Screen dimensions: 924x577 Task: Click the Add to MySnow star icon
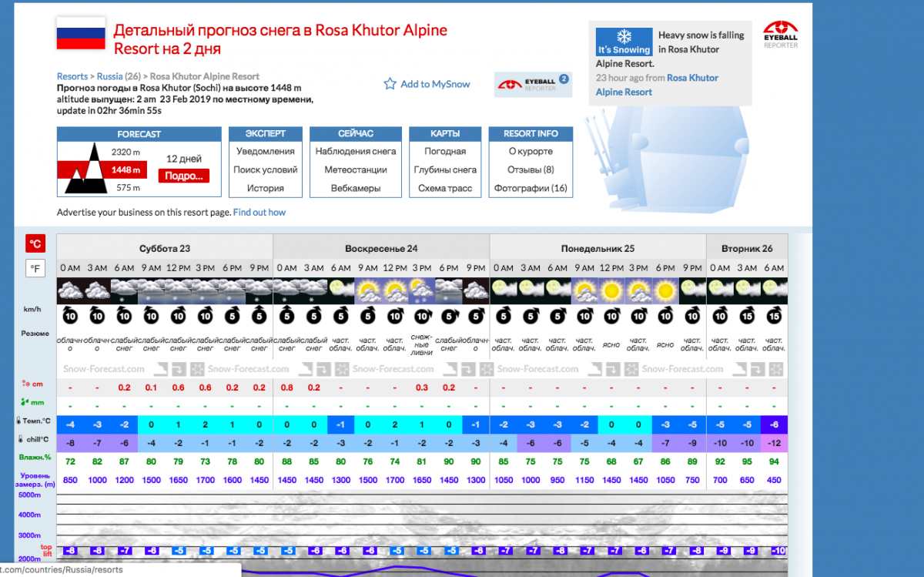pyautogui.click(x=390, y=84)
